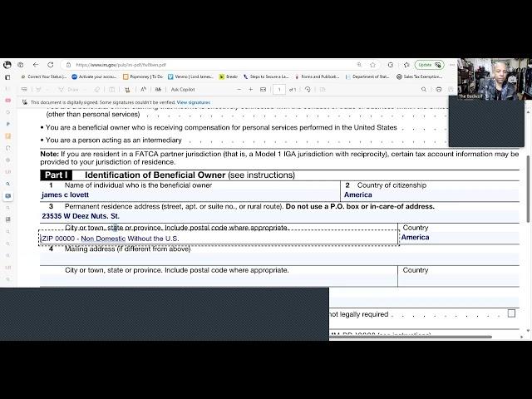
Task: Click the name of individual field
Action: pos(190,195)
